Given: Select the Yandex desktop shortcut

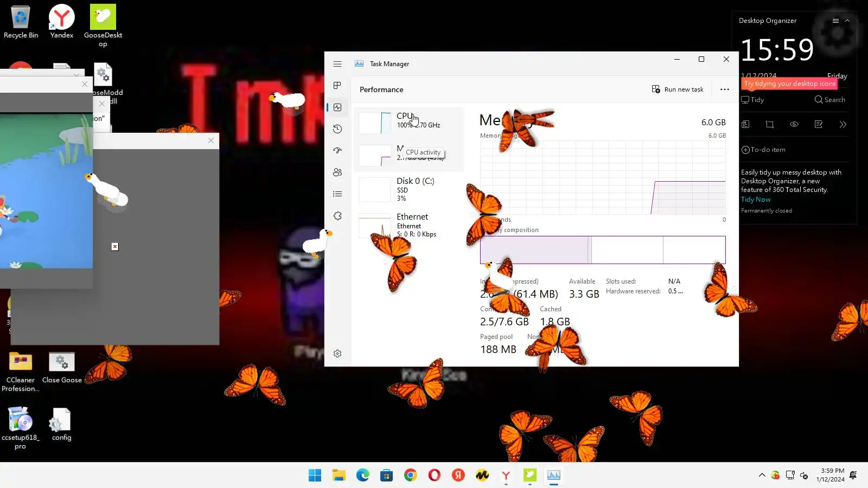Looking at the screenshot, I should pos(62,22).
